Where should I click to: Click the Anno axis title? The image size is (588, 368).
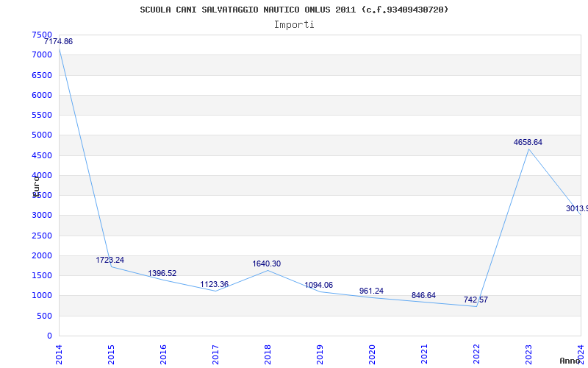[572, 361]
